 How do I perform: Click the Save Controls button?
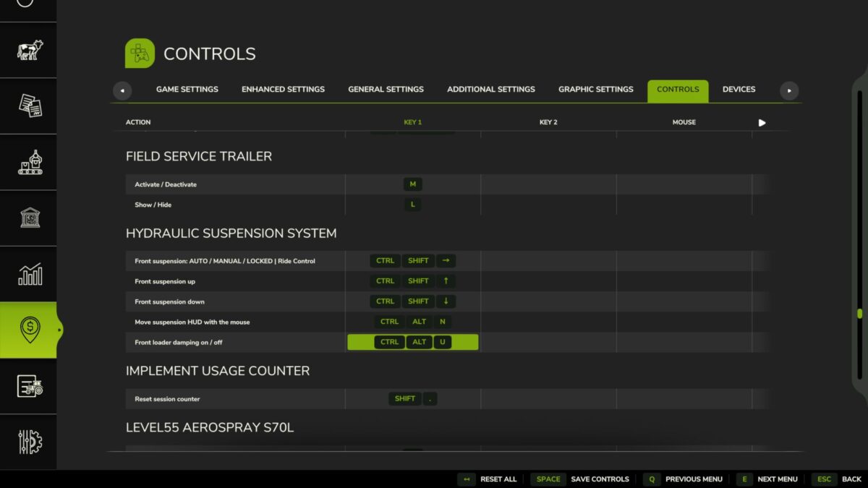(580, 479)
